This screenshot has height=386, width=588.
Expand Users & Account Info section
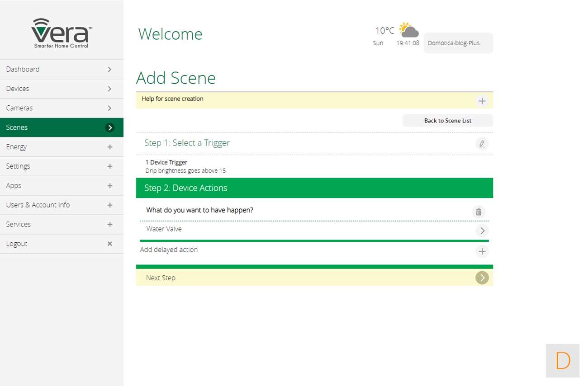(x=109, y=205)
